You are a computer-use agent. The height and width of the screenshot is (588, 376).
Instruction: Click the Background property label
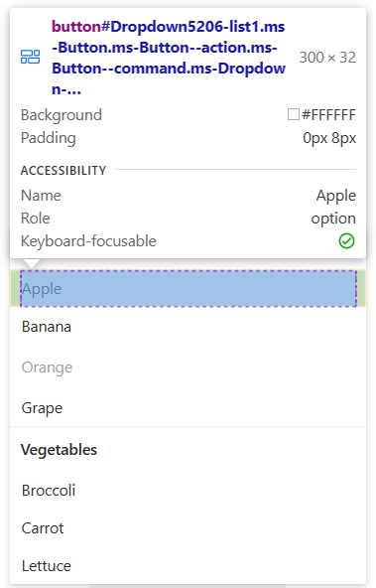coord(62,115)
